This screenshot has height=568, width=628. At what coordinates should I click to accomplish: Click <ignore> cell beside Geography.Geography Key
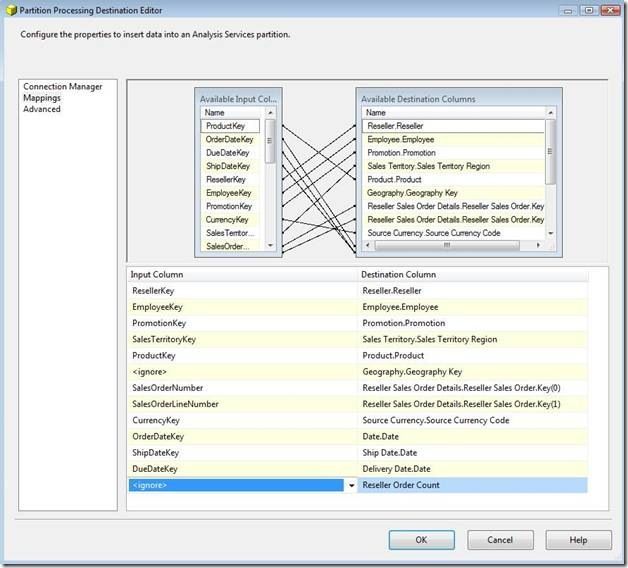coord(243,372)
